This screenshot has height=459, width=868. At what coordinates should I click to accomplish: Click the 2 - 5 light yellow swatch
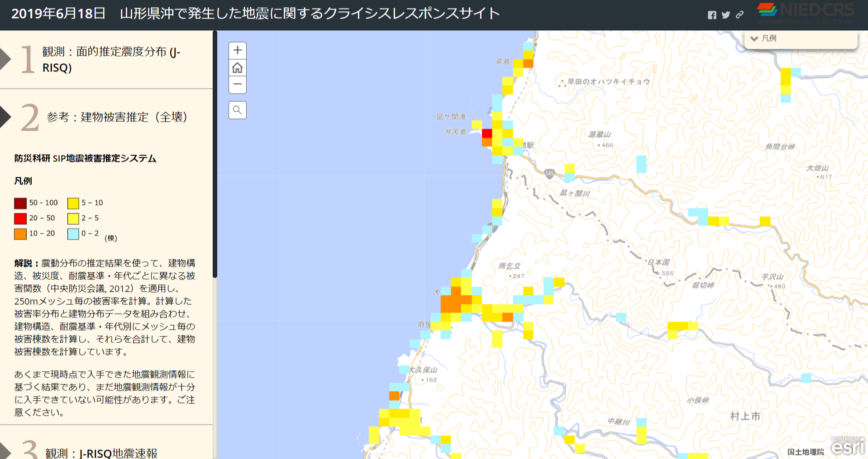coord(73,218)
